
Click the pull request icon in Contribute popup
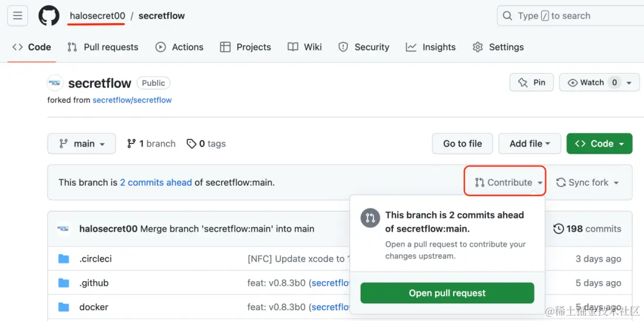pyautogui.click(x=370, y=218)
